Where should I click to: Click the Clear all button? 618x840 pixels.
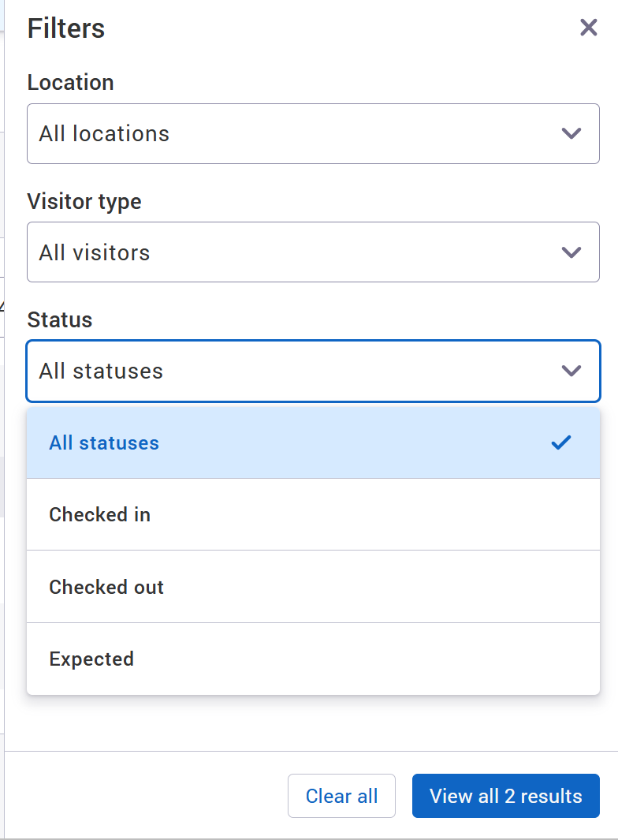coord(341,796)
